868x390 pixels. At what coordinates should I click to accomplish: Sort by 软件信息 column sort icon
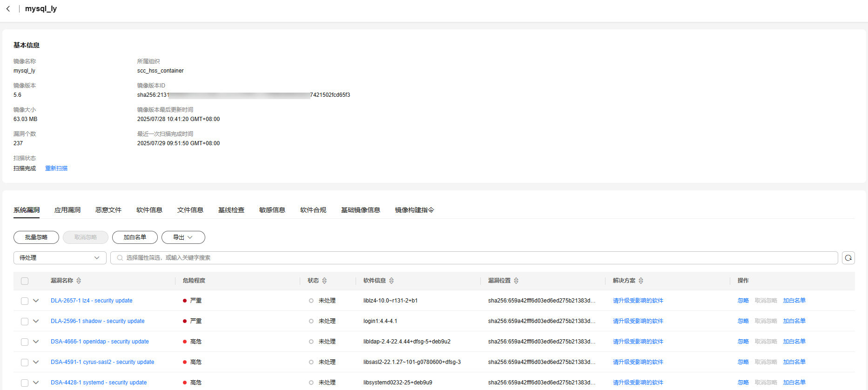tap(391, 281)
